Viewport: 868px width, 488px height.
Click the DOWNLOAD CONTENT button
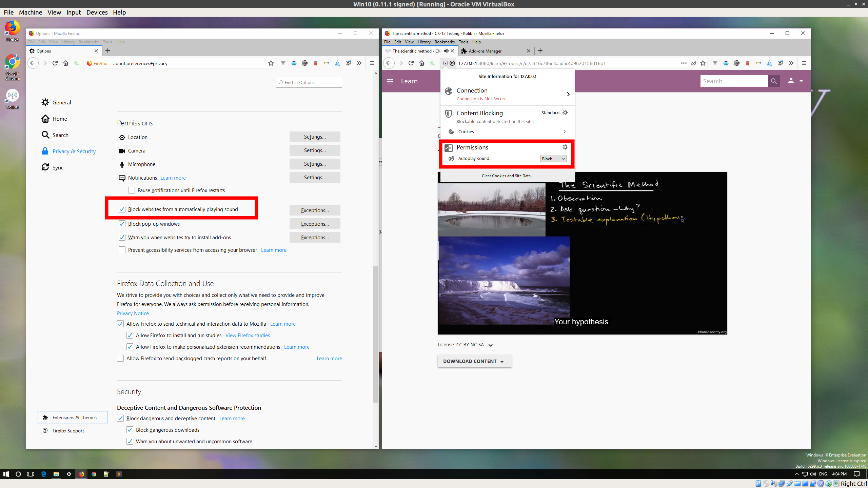(x=474, y=361)
